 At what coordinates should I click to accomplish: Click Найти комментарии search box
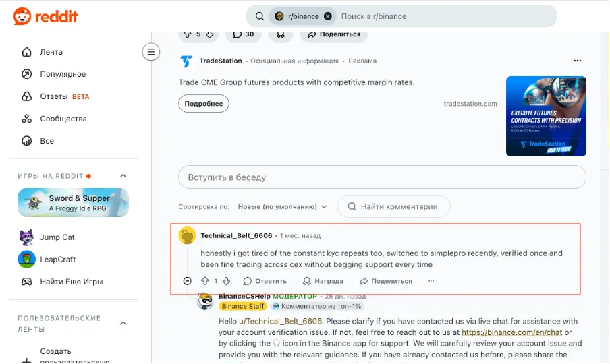pos(393,207)
